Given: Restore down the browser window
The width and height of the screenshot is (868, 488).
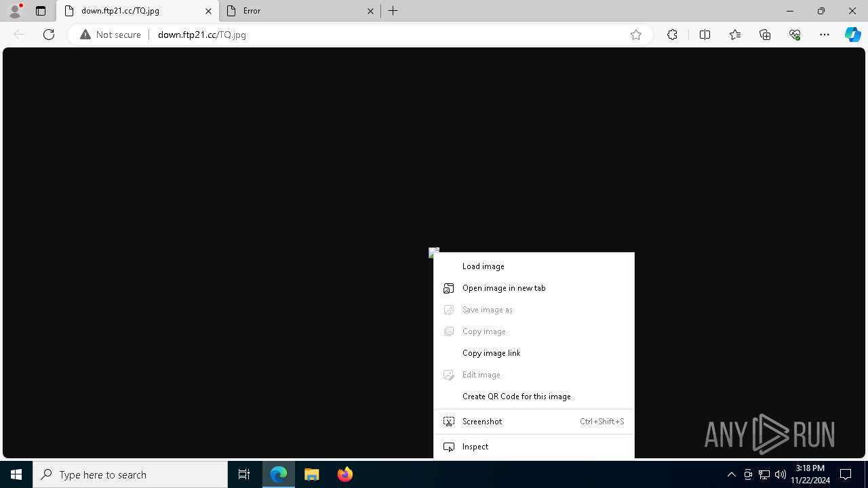Looking at the screenshot, I should point(821,11).
